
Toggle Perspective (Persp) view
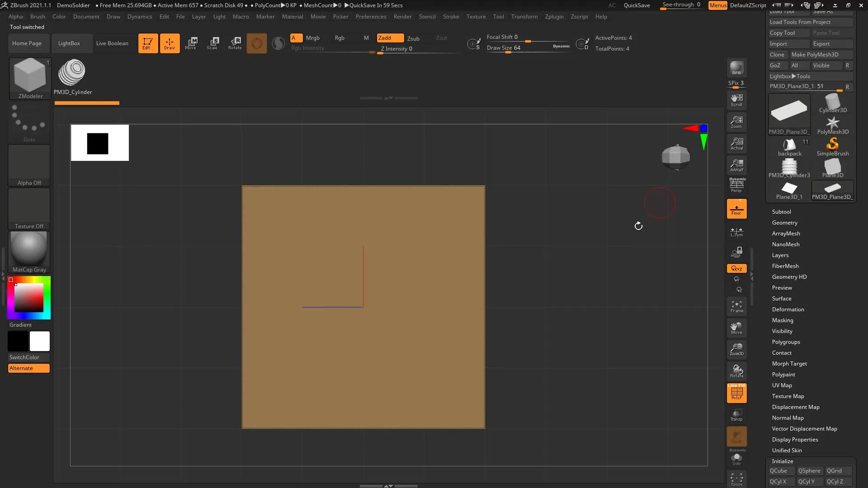tap(736, 186)
